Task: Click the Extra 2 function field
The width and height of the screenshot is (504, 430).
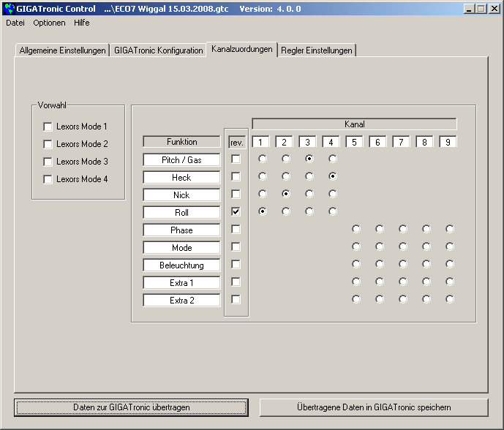Action: (x=181, y=300)
